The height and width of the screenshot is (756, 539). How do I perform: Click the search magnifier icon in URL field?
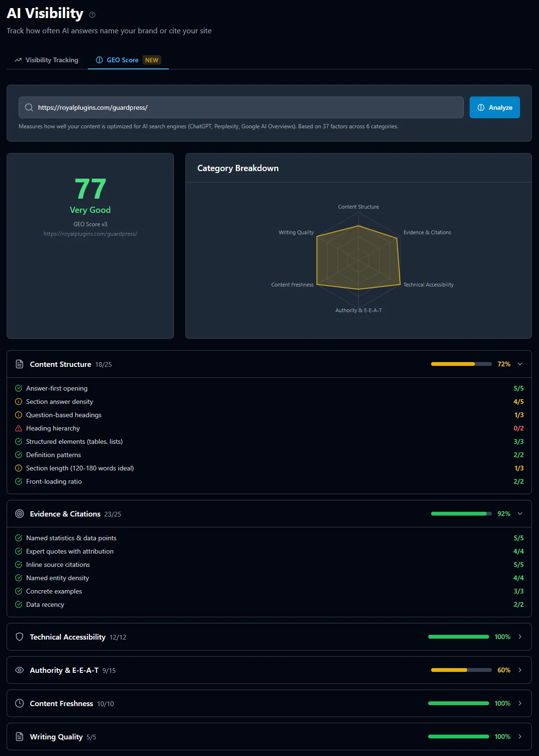(29, 107)
